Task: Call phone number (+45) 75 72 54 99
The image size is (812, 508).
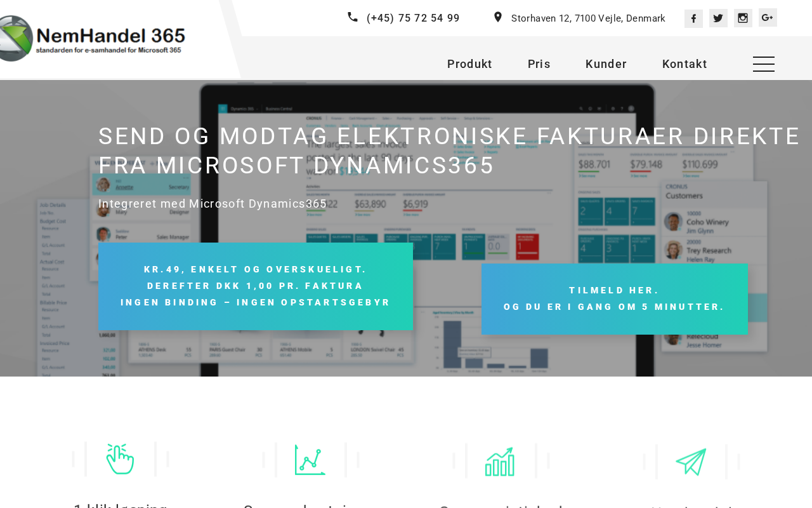Action: tap(413, 18)
